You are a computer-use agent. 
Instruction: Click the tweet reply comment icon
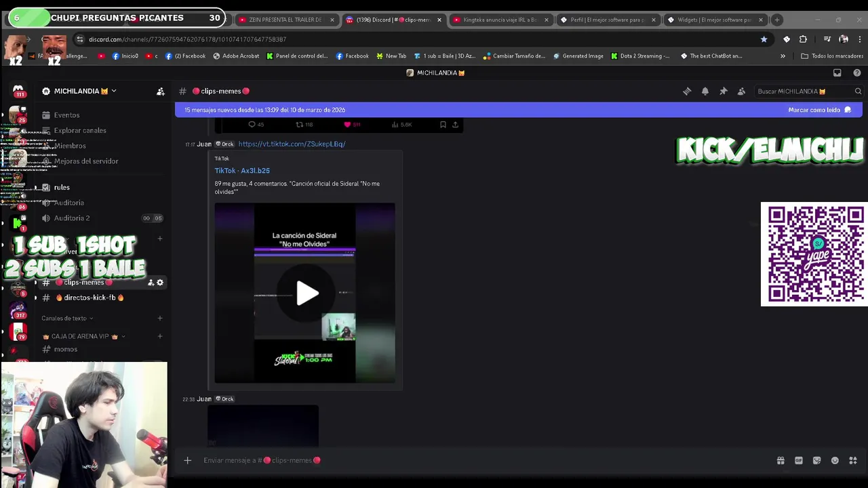click(x=256, y=125)
